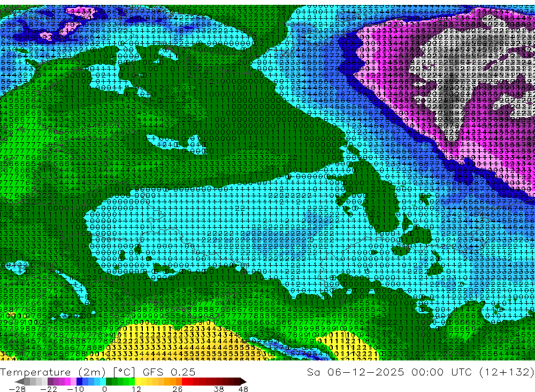Click the gray arrow end of color scale
Viewport: 535px width, 392px height.
(x=19, y=381)
